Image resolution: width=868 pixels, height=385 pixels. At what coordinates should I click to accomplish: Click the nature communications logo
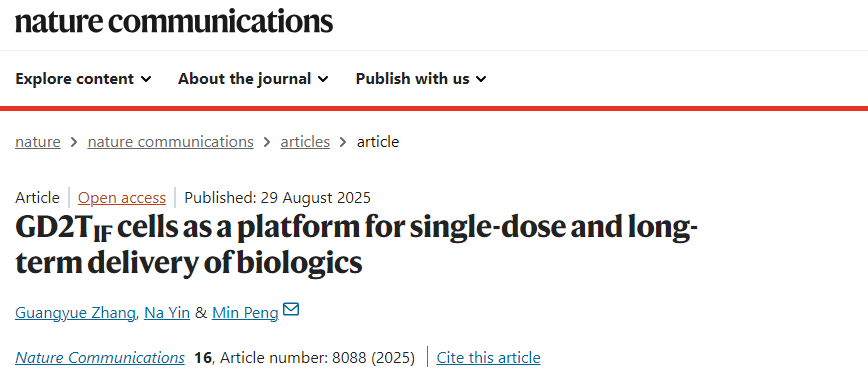pyautogui.click(x=174, y=21)
